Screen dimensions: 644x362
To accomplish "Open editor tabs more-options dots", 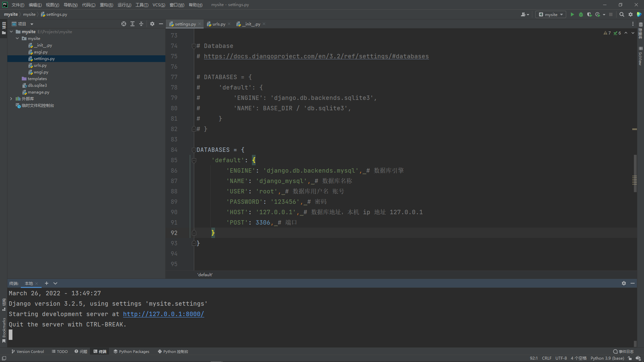I will [x=633, y=24].
